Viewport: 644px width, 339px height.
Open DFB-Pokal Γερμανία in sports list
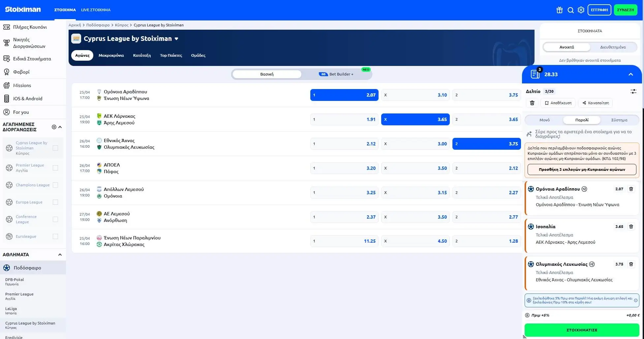(33, 282)
